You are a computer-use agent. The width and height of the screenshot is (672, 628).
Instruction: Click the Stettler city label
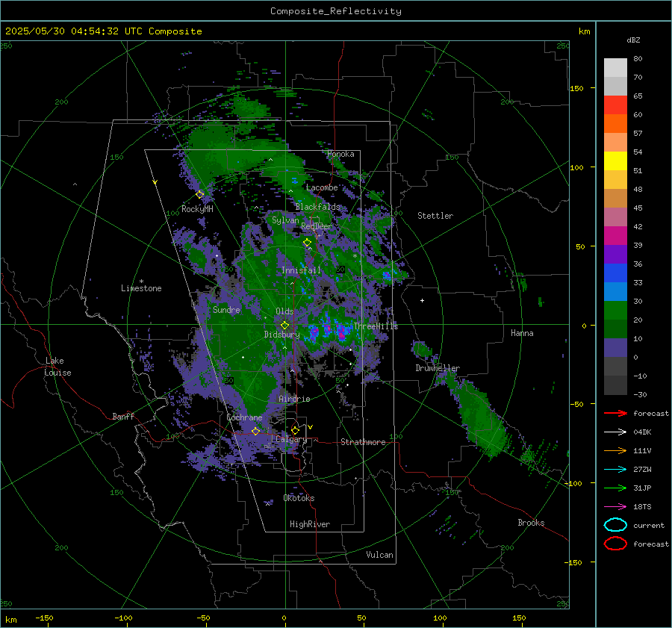coord(435,216)
